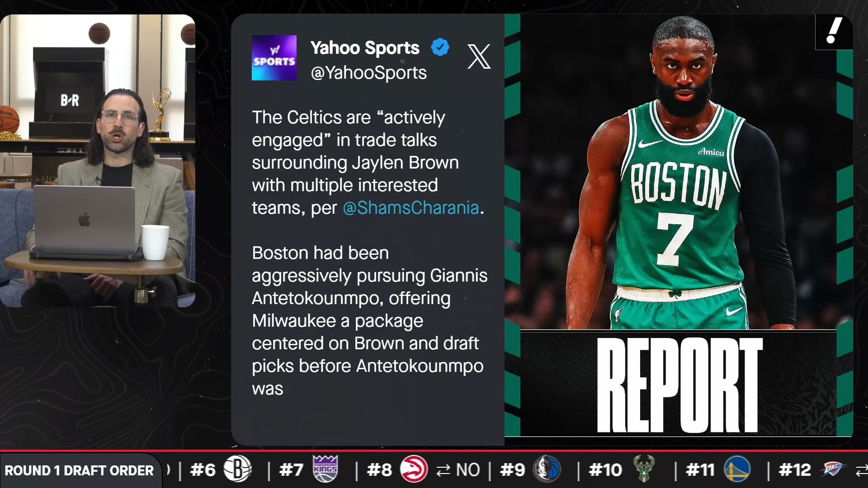This screenshot has height=488, width=868.
Task: Open the @YahooSports handle
Action: point(368,73)
